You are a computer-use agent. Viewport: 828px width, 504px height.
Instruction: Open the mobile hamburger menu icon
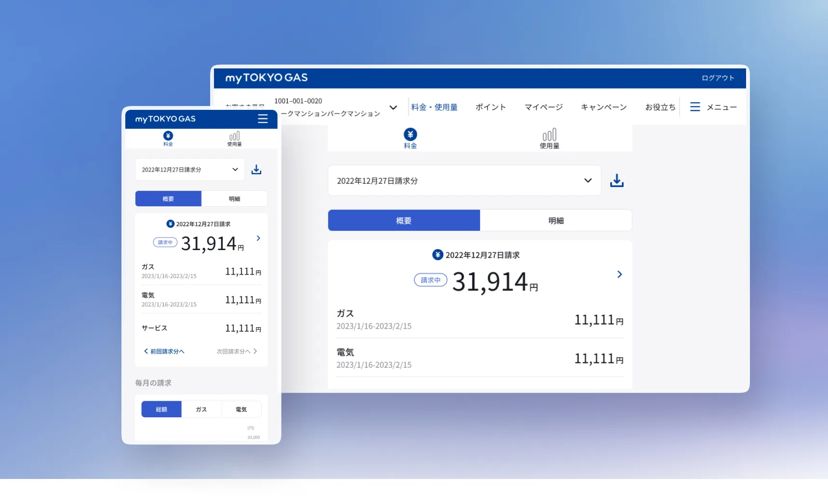(x=263, y=119)
